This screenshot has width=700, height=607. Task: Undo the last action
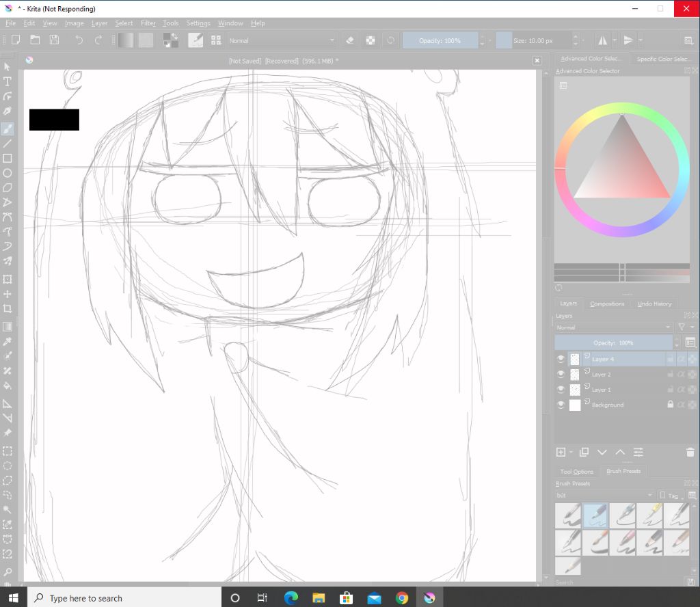coord(79,40)
